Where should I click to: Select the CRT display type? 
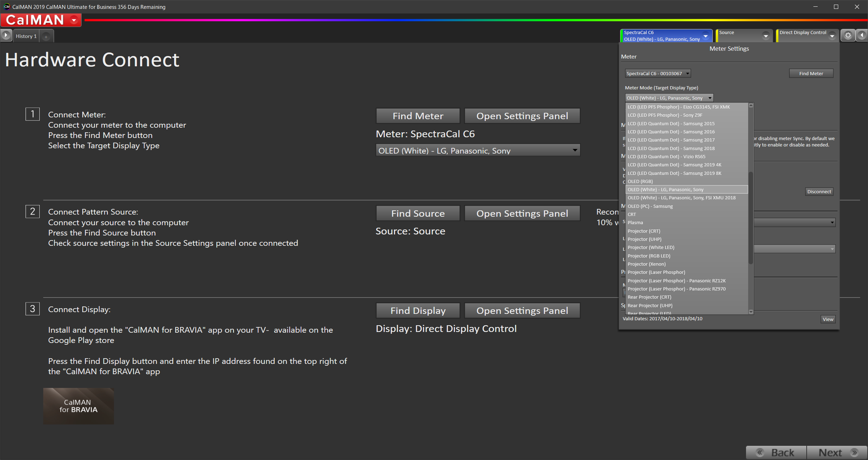point(687,214)
